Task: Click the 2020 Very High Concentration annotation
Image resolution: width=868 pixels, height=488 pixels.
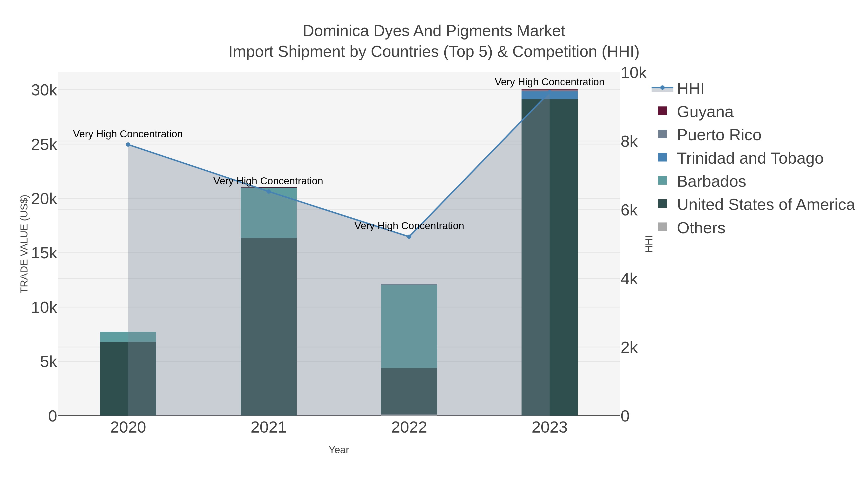Action: 128,134
